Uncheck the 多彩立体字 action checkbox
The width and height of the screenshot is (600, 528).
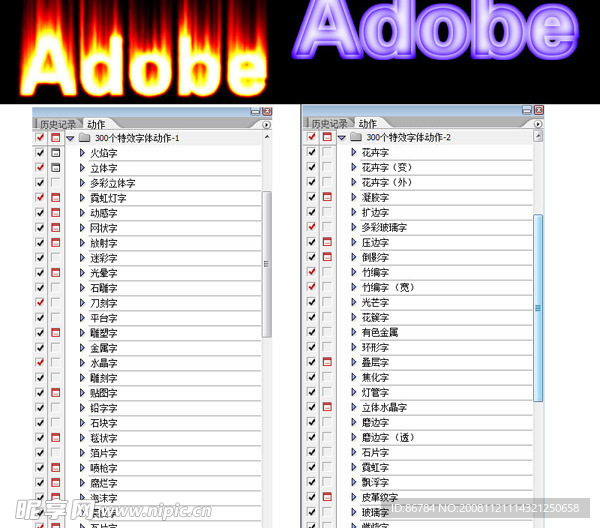(x=40, y=183)
